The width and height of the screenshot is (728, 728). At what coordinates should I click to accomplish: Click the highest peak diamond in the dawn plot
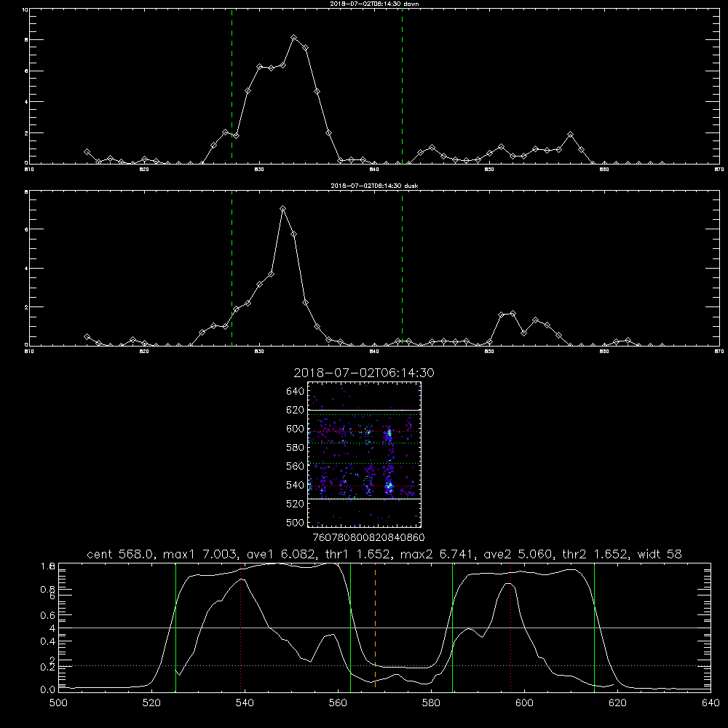294,38
